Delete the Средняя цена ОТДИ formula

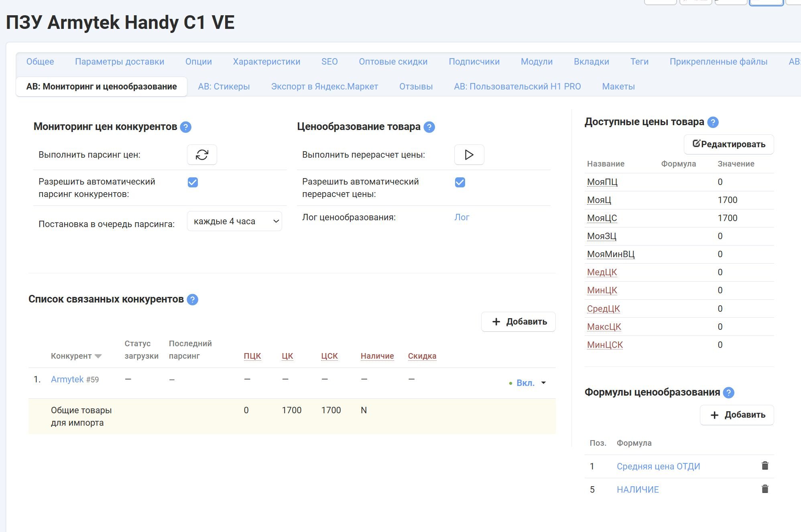click(765, 466)
